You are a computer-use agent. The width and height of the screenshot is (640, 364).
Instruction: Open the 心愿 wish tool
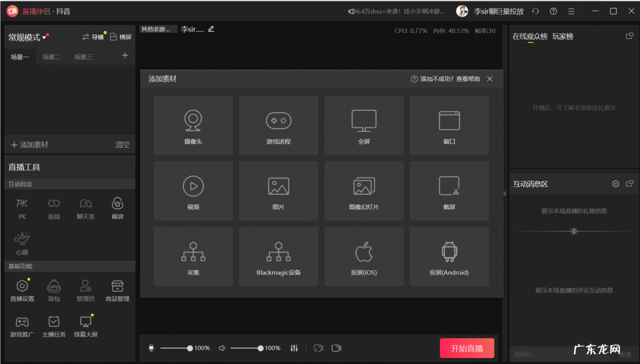click(x=21, y=243)
